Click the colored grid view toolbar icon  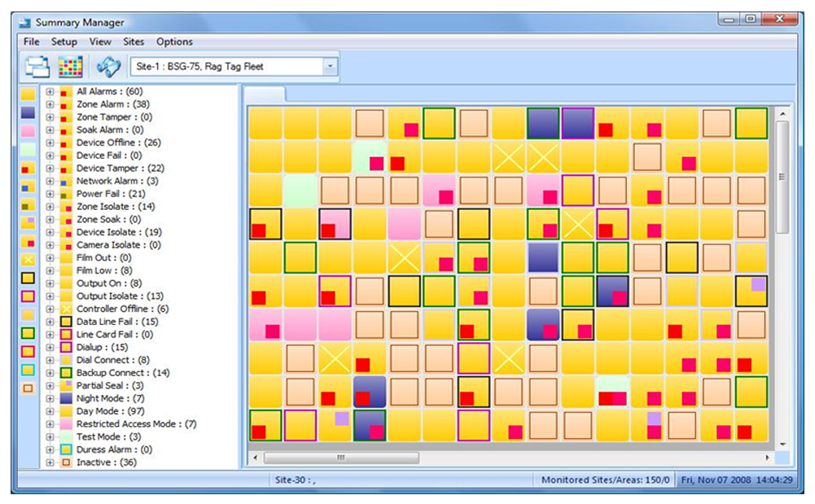(x=70, y=67)
